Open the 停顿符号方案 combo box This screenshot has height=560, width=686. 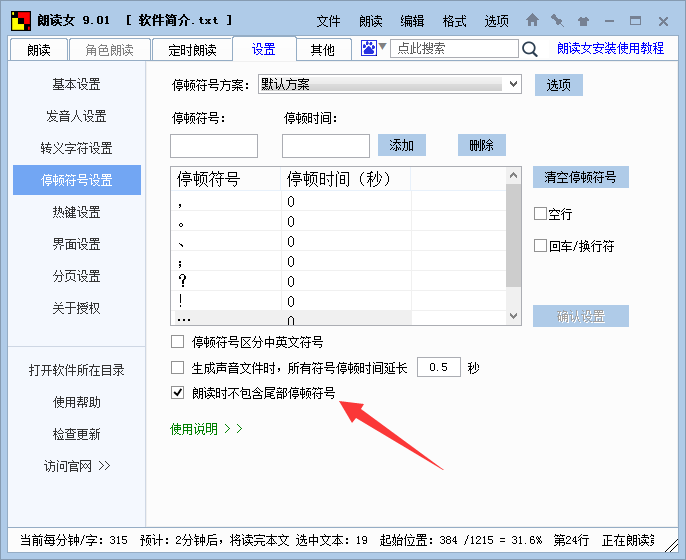pyautogui.click(x=389, y=84)
